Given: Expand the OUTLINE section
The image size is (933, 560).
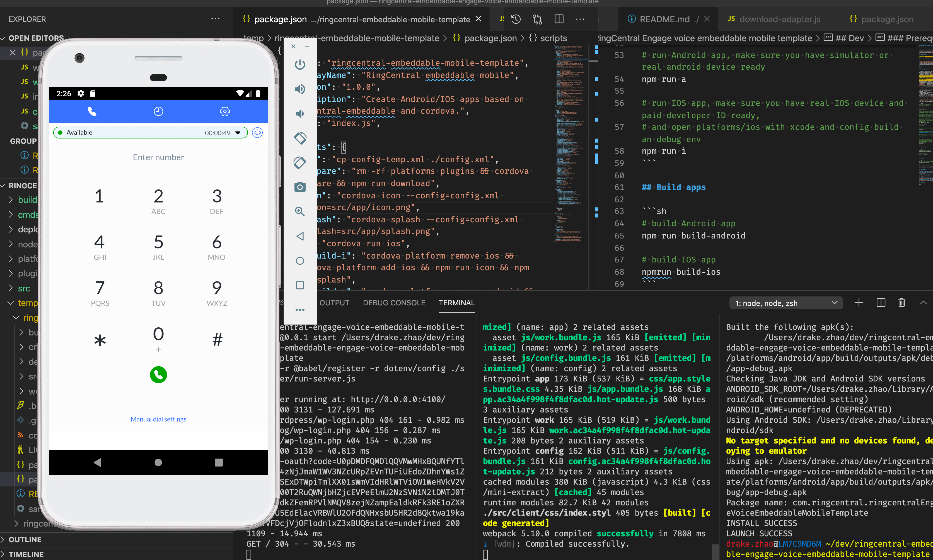Looking at the screenshot, I should click(x=25, y=539).
